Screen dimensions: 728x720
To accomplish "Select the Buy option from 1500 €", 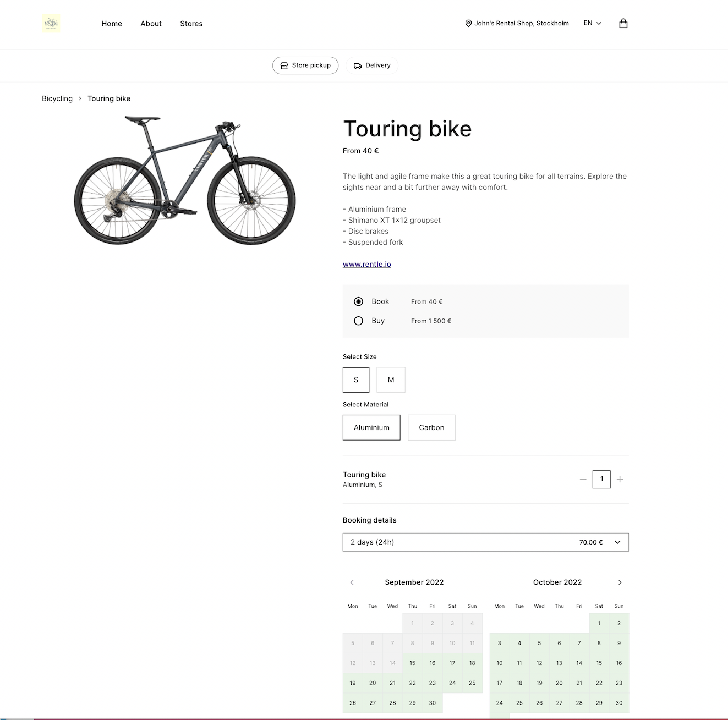I will click(358, 321).
